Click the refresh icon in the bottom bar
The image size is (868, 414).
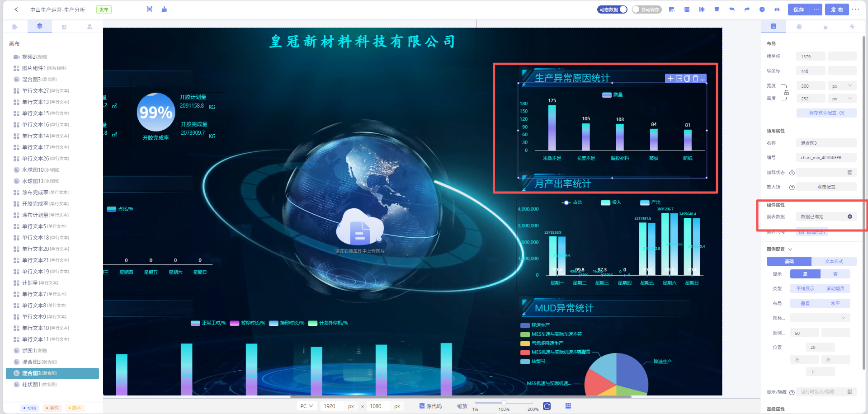click(x=547, y=406)
